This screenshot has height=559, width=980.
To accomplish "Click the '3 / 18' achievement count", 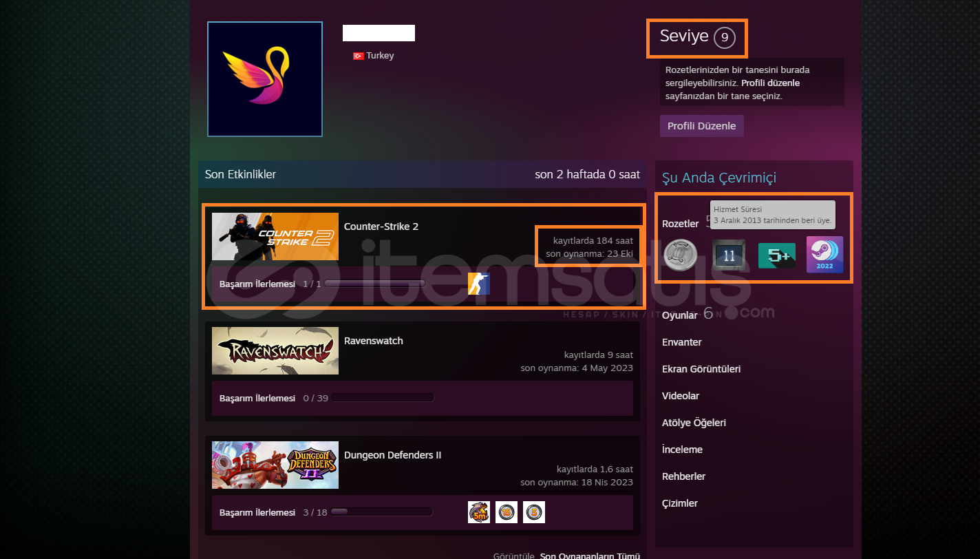I will tap(315, 512).
